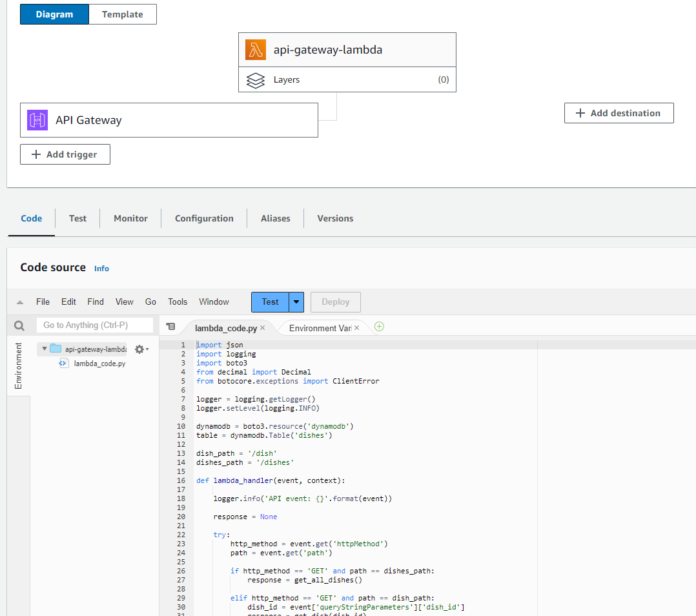
Task: Click the blue Test button
Action: (270, 302)
